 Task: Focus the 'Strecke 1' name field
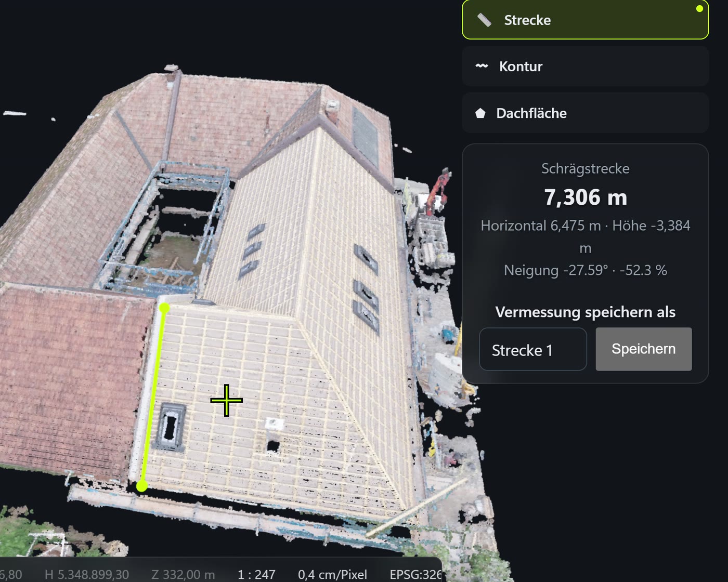[x=533, y=349]
